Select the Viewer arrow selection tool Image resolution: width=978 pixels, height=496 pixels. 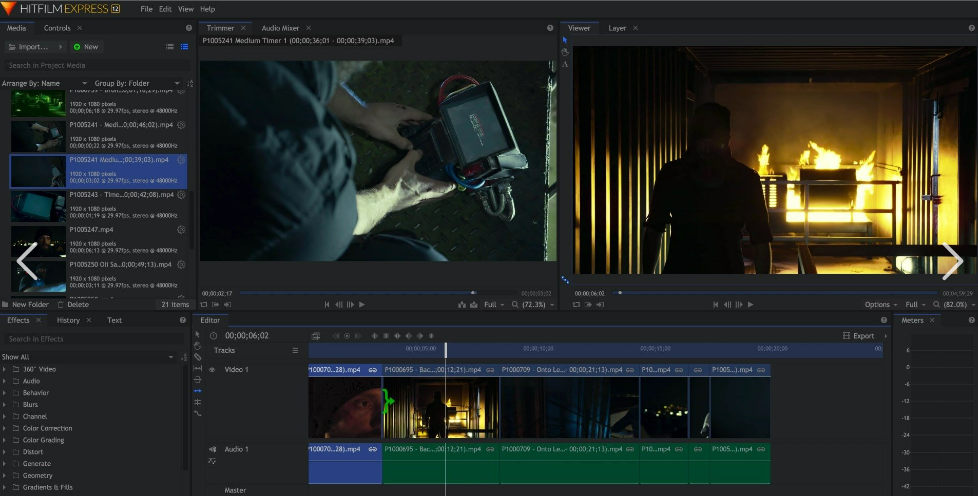coord(565,40)
